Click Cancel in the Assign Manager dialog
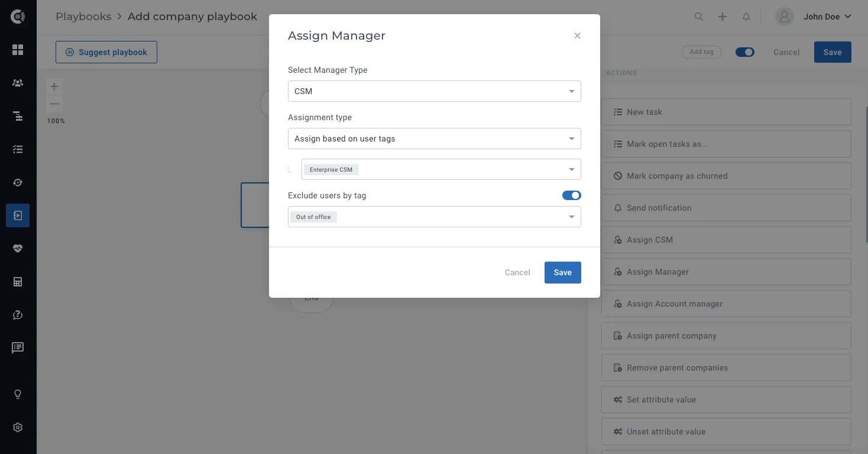The height and width of the screenshot is (454, 868). tap(517, 272)
